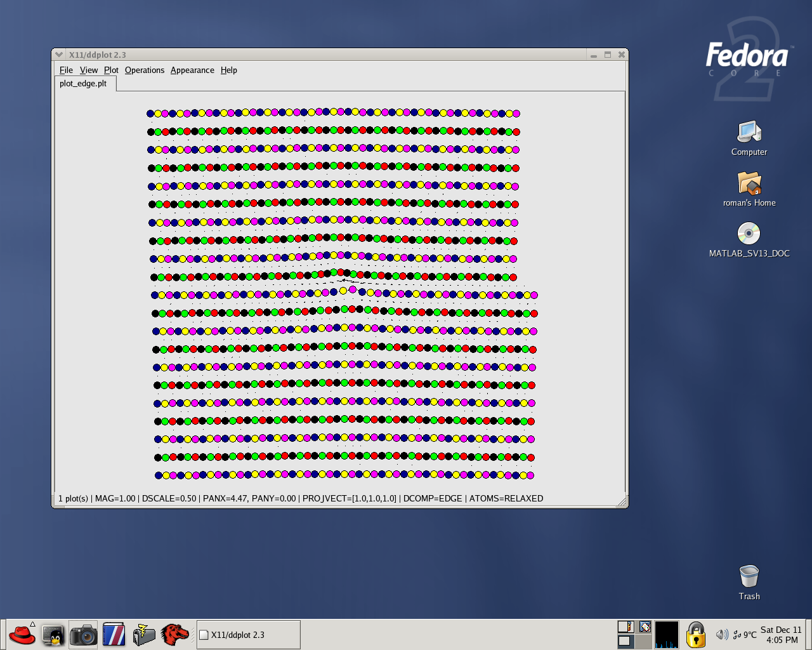812x650 pixels.
Task: Open the blue striped book launcher
Action: click(114, 634)
